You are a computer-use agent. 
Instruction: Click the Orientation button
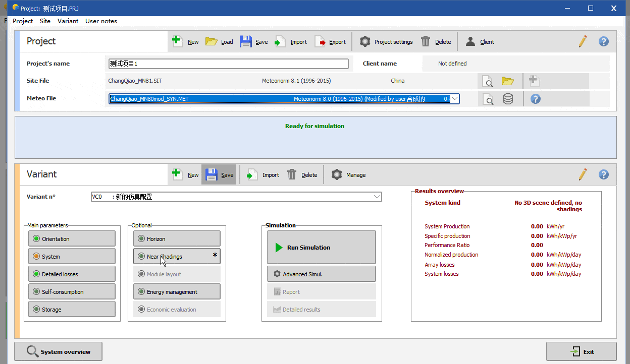click(72, 238)
